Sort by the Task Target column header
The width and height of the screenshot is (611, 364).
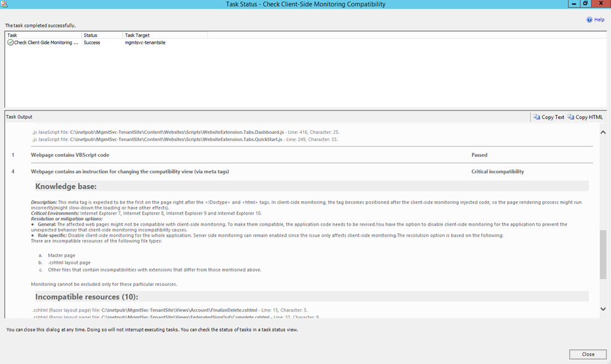164,35
